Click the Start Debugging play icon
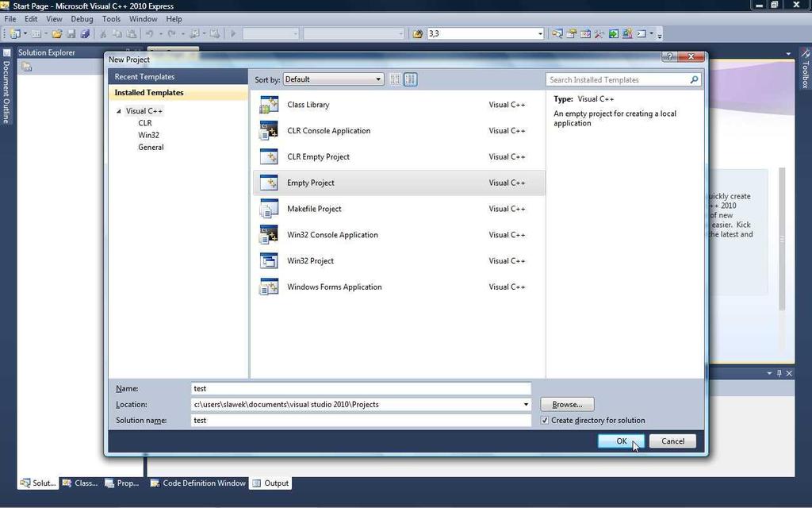 pyautogui.click(x=233, y=33)
